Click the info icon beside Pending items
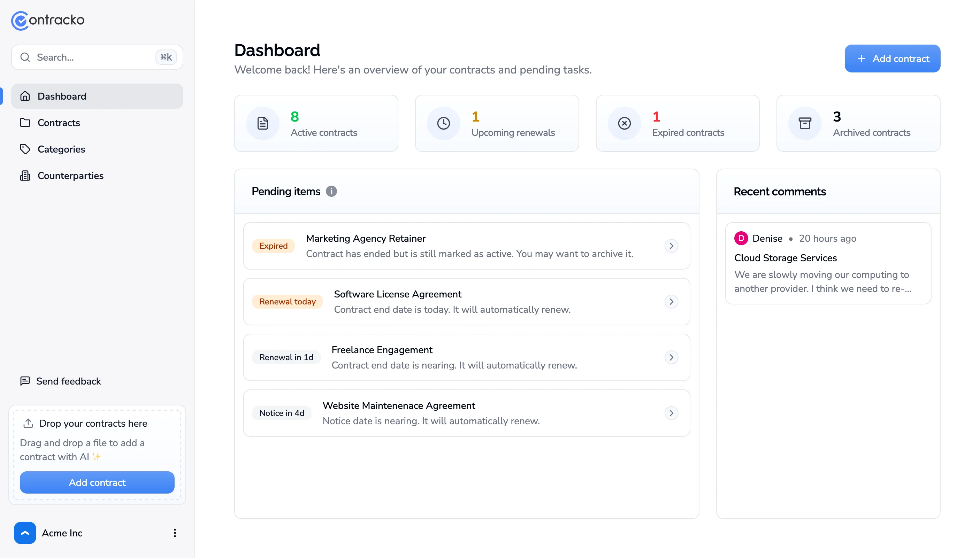 [x=331, y=191]
